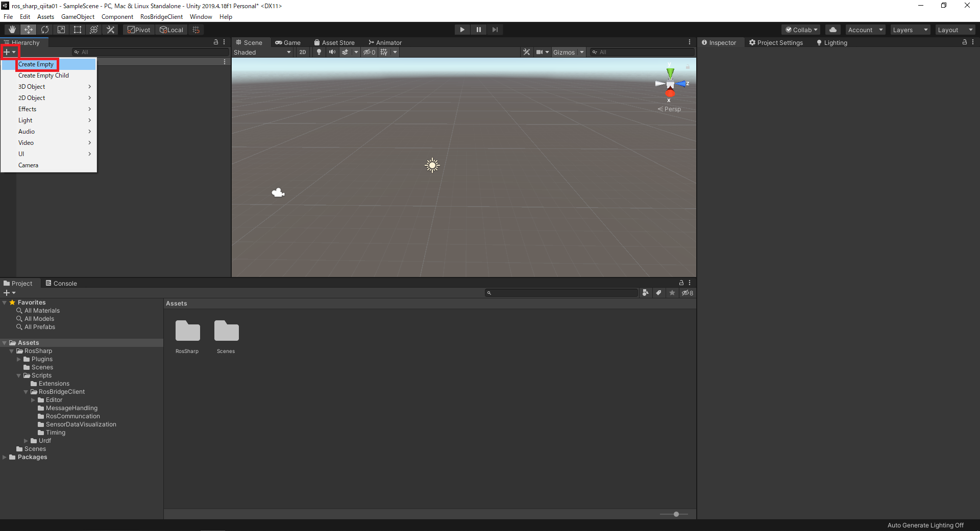This screenshot has width=980, height=531.
Task: Select the Hand tool
Action: (x=11, y=30)
